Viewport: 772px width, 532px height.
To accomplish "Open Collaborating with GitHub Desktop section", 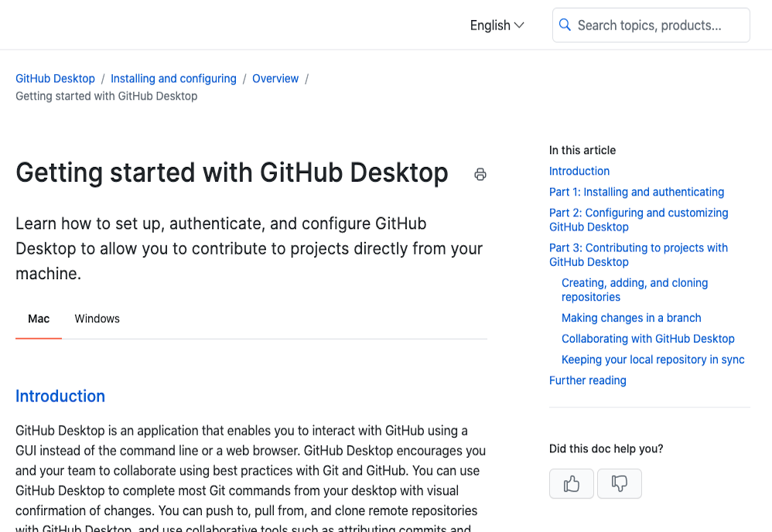I will [x=647, y=339].
